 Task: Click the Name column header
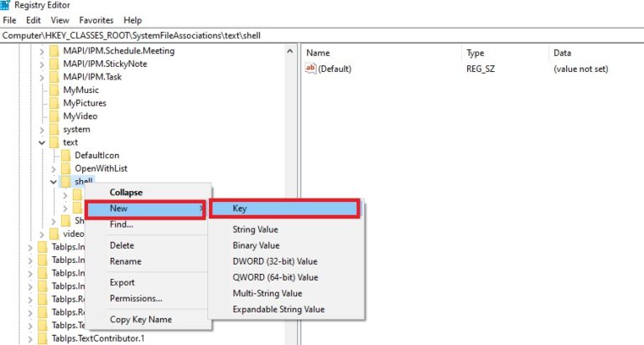319,53
